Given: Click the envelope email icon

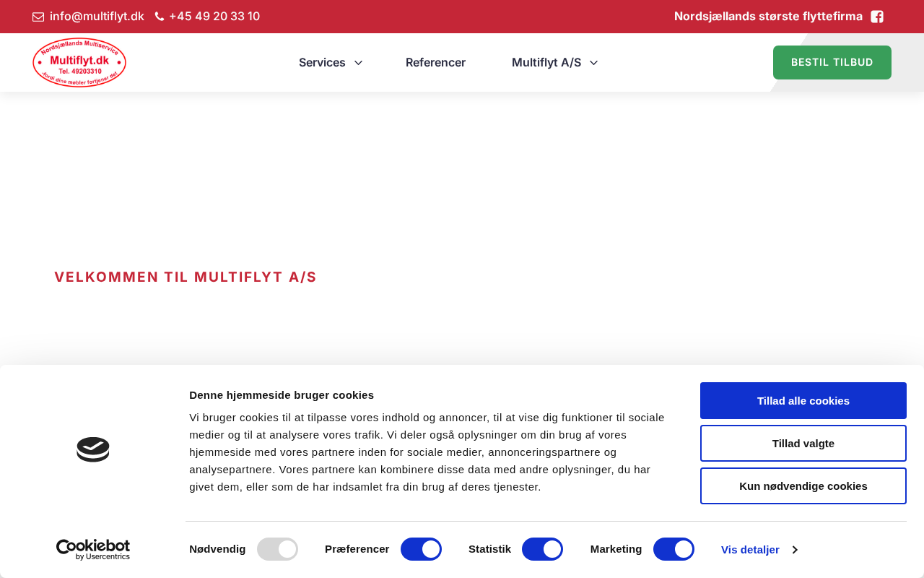Looking at the screenshot, I should click(x=38, y=17).
